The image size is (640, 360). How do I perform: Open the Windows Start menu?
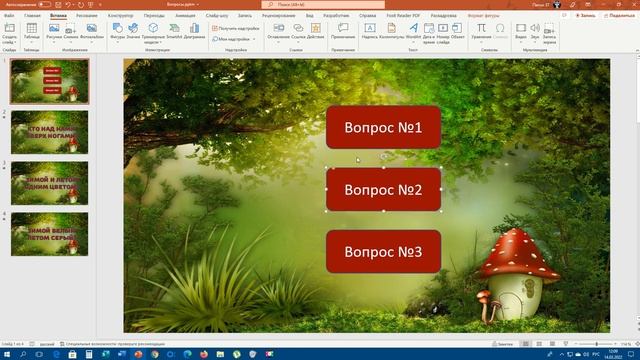(7, 354)
